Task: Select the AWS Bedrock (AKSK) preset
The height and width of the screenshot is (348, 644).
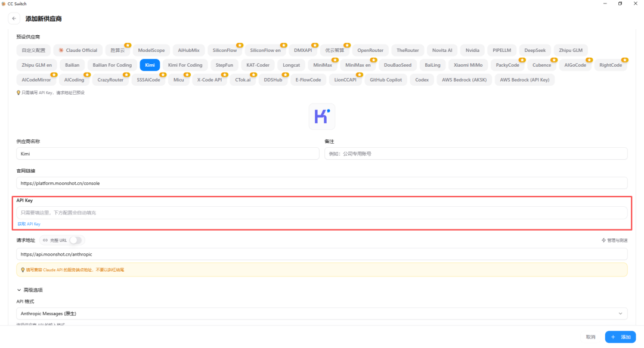Action: click(464, 80)
